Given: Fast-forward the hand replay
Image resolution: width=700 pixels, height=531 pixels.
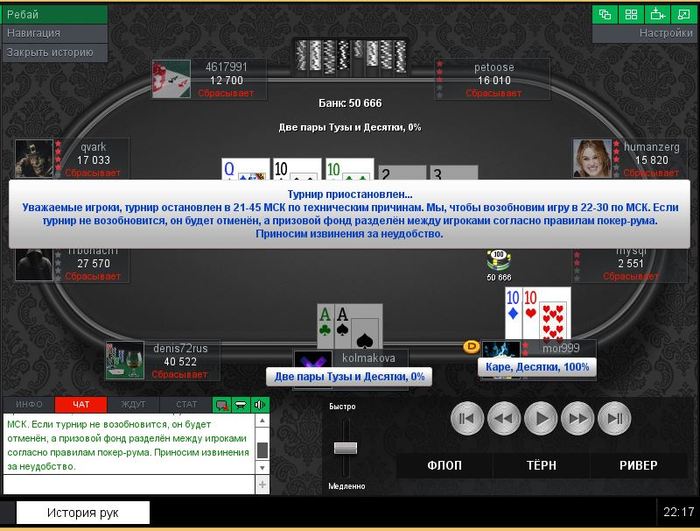Looking at the screenshot, I should 578,418.
